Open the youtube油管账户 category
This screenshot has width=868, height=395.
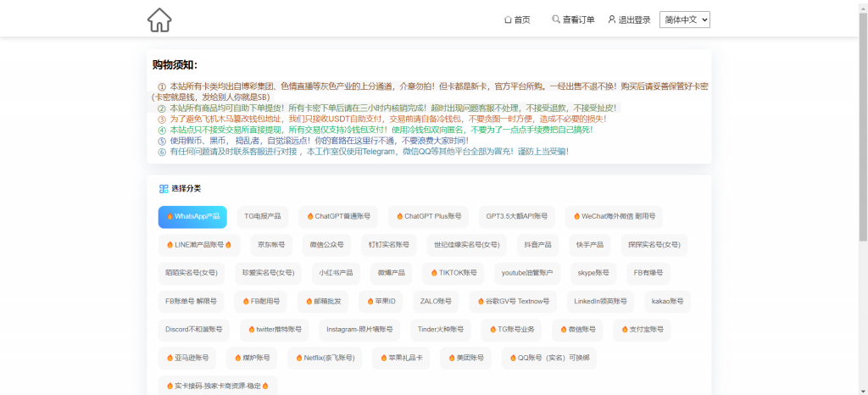(x=527, y=273)
